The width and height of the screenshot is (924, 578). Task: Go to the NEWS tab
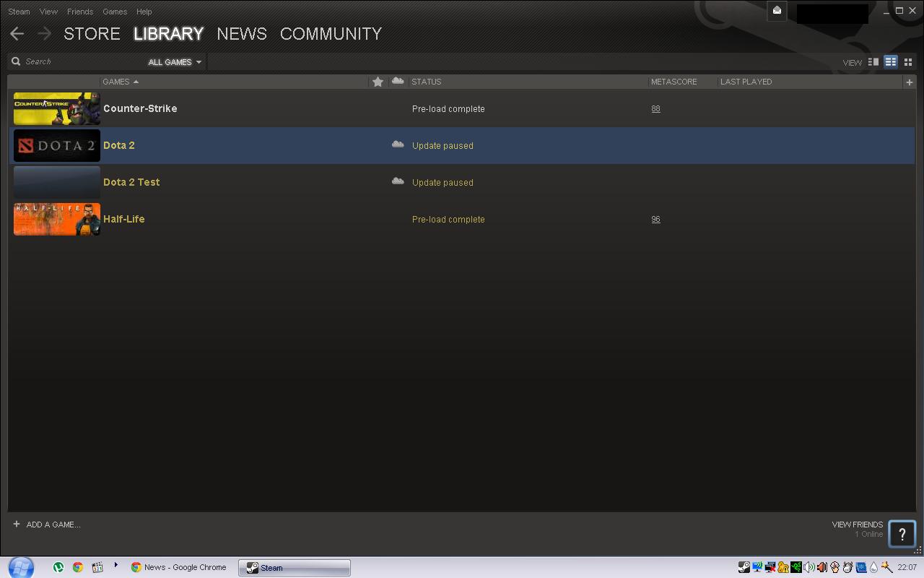[x=242, y=34]
